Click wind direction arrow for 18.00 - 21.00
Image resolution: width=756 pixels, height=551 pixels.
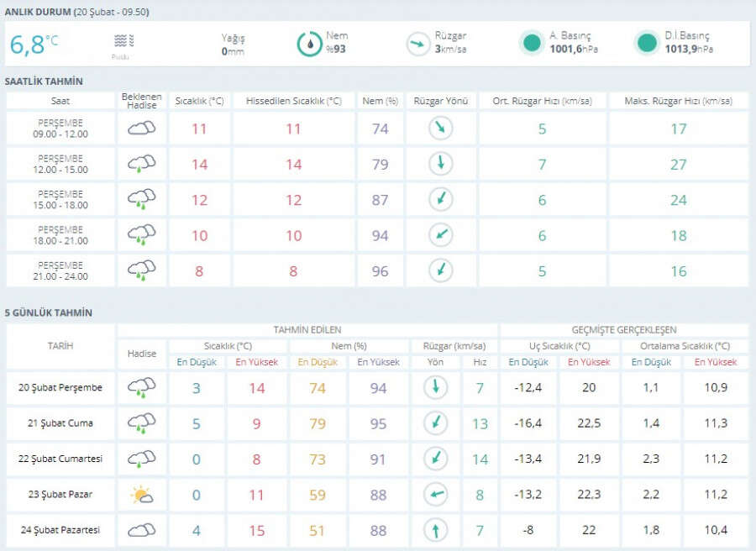[441, 235]
